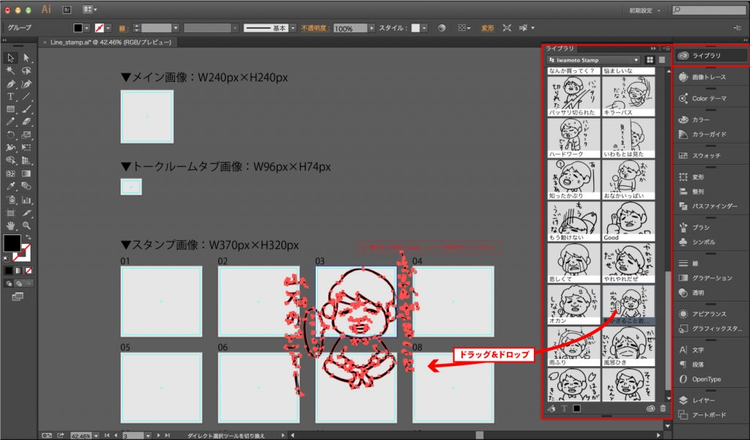This screenshot has width=750, height=440.
Task: Select the Pencil tool
Action: [x=11, y=122]
